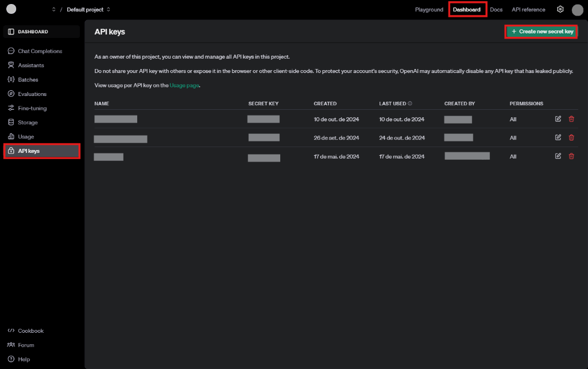Screen dimensions: 588x369
Task: Delete the key created 10 de out. de 2024
Action: point(571,119)
